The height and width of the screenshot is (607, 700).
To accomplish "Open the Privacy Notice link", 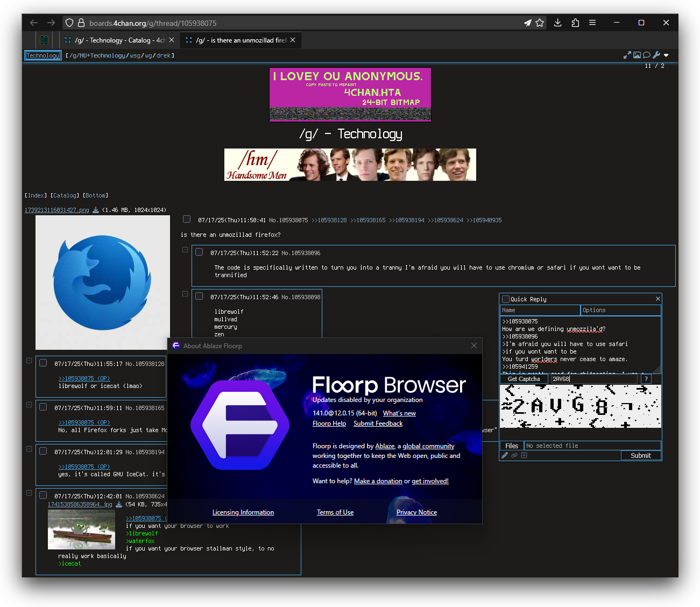I will click(417, 512).
